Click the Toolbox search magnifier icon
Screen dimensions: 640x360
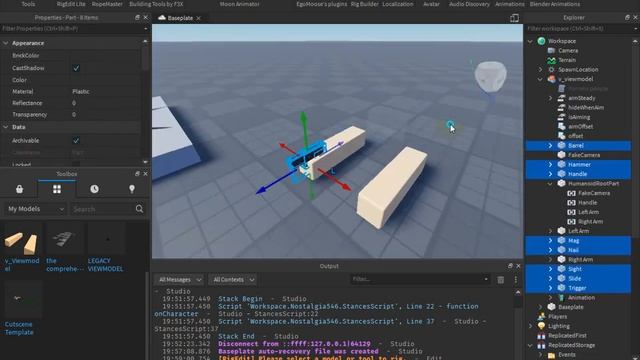tap(139, 209)
